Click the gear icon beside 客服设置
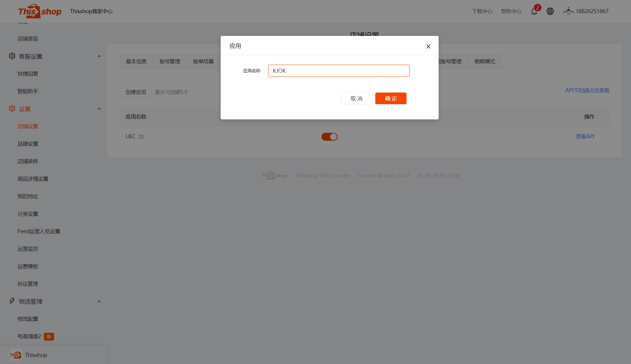631x364 pixels. pos(12,56)
